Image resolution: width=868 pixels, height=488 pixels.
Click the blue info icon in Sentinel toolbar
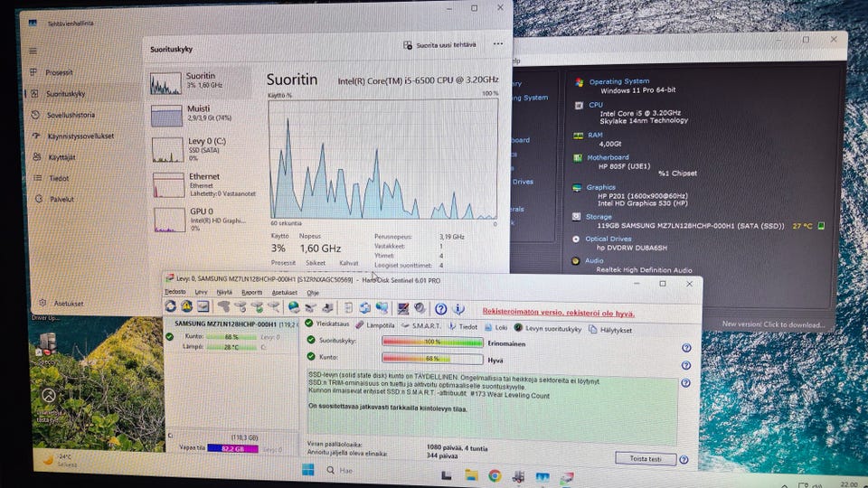point(458,309)
